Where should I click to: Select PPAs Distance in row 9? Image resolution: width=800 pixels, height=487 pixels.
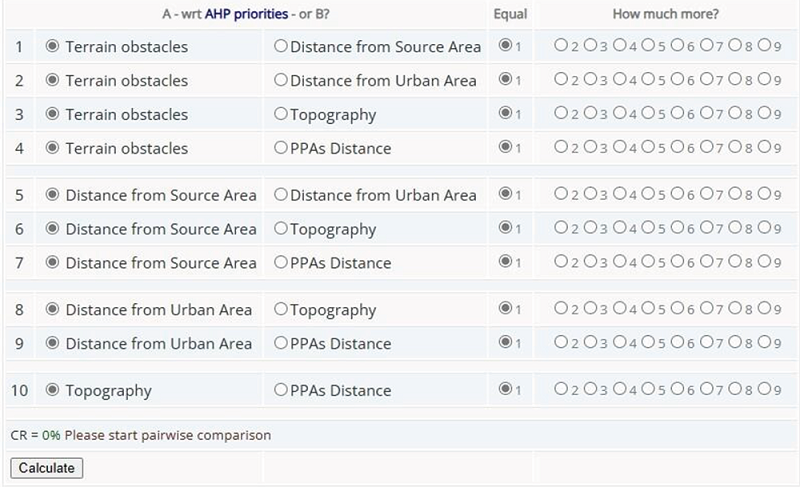pos(281,344)
